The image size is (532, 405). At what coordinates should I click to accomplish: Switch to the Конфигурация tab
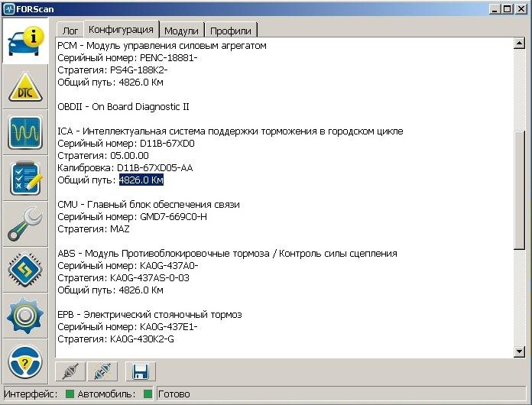[121, 30]
